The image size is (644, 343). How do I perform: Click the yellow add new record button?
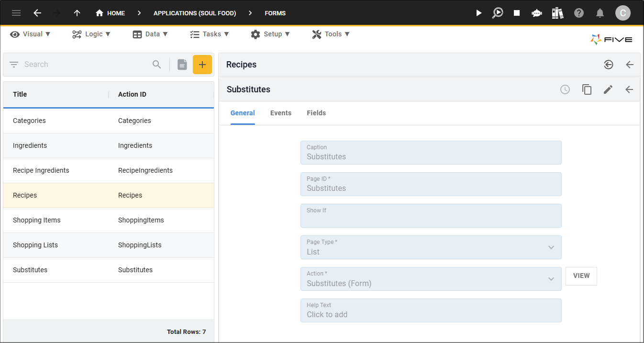(202, 64)
